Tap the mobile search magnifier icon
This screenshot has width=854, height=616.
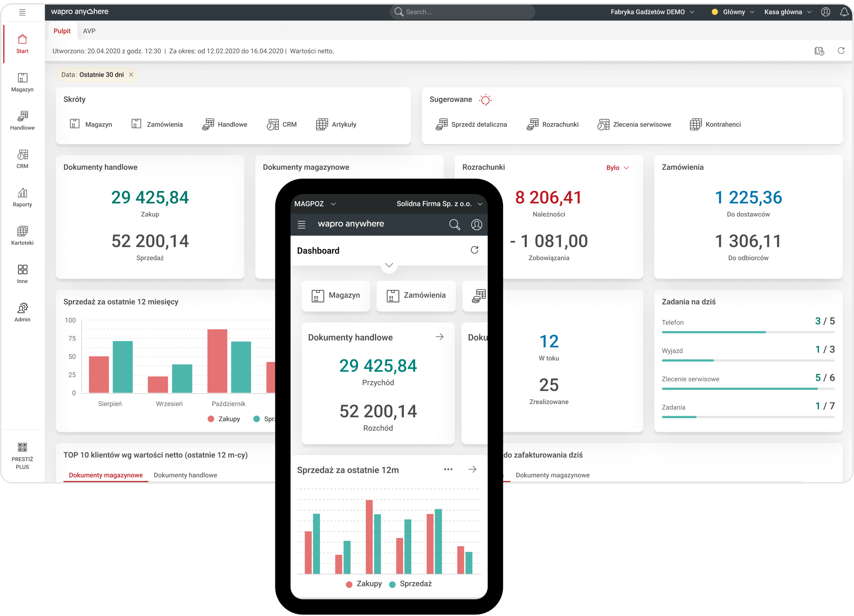click(x=454, y=224)
